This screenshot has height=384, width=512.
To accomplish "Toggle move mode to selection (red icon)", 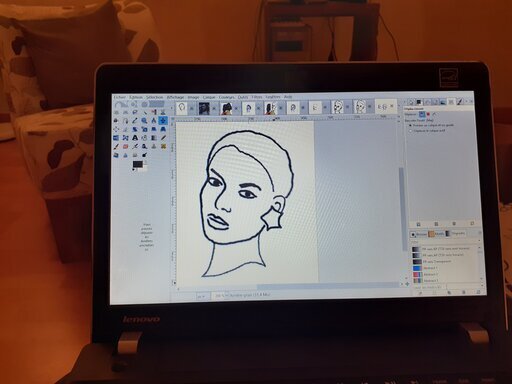I will [429, 114].
